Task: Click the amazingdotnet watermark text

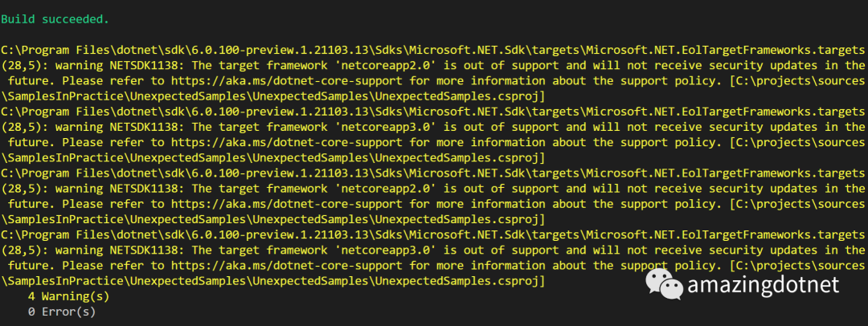Action: pos(764,286)
